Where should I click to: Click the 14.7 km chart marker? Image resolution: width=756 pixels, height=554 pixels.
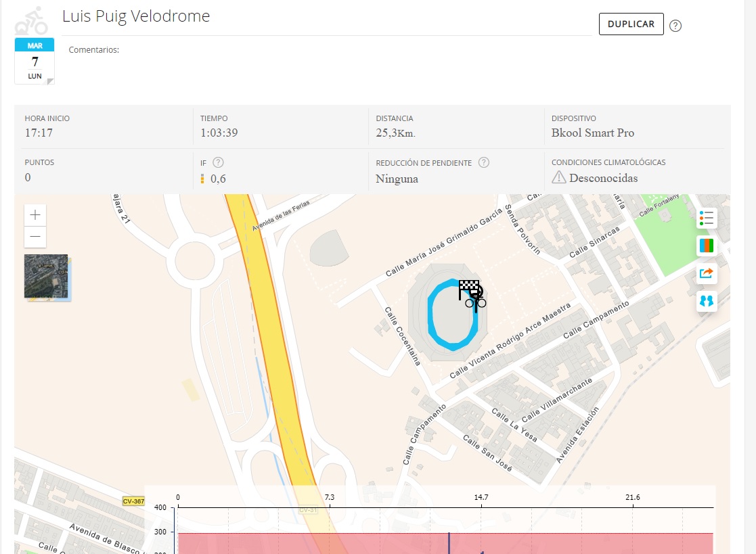tap(481, 497)
